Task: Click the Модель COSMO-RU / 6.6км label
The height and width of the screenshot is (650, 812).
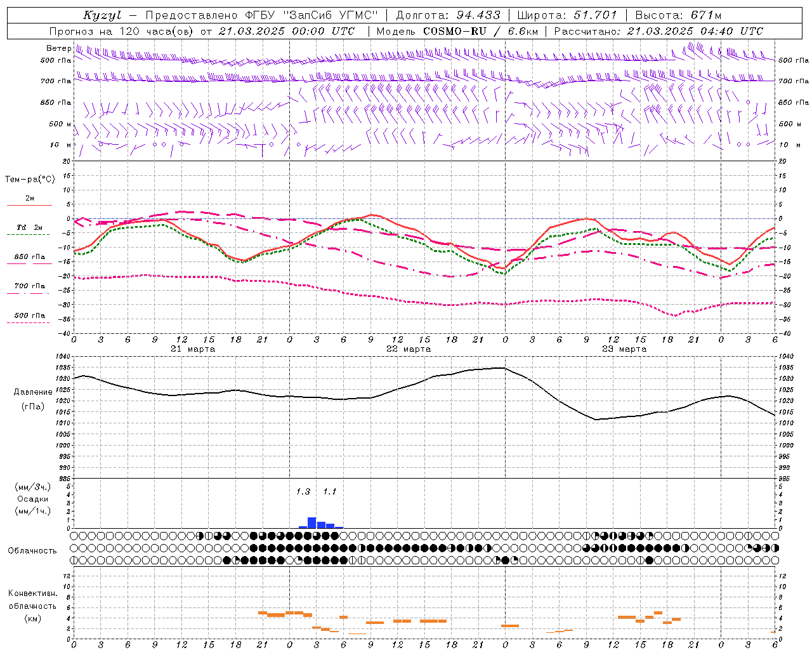Action: [457, 31]
